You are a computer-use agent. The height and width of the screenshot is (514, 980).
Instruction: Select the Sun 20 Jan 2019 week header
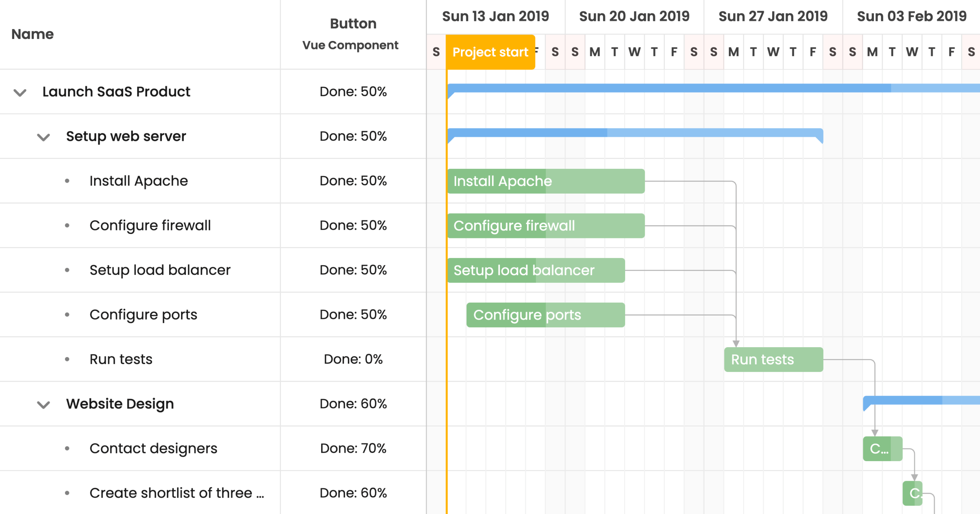tap(634, 16)
